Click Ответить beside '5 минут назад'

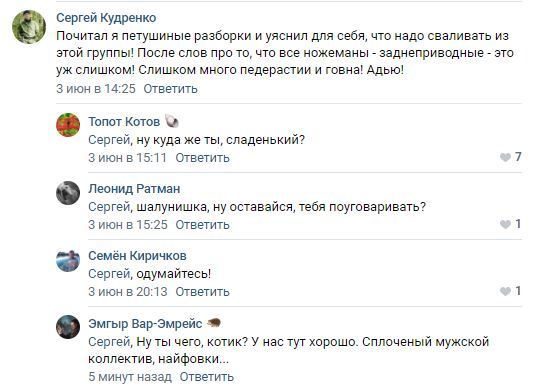tap(207, 377)
